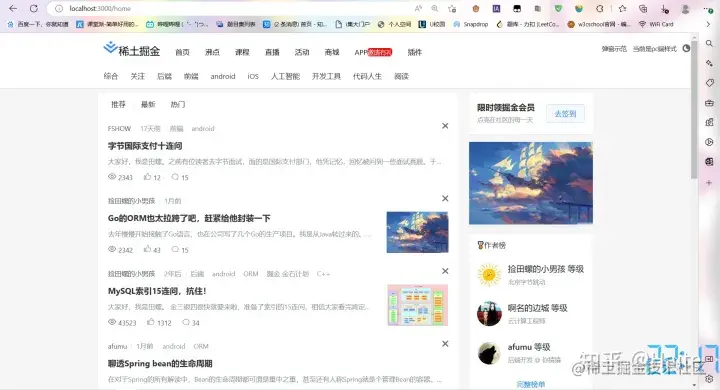Screen dimensions: 720x390
Task: Click the localhost:3000/home address bar
Action: click(230, 8)
